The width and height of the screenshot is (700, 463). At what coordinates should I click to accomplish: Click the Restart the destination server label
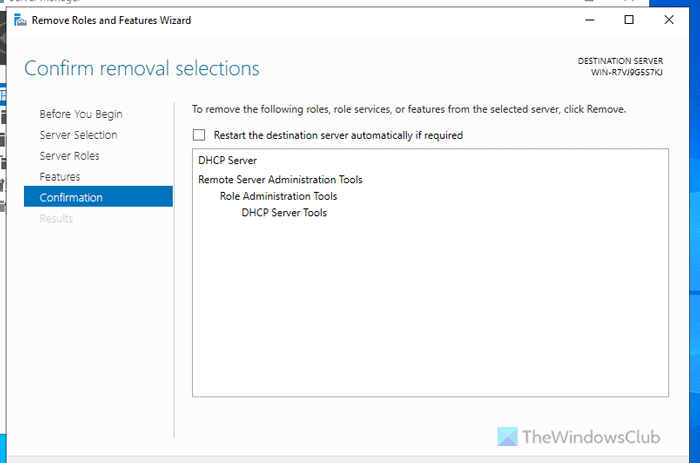[338, 135]
